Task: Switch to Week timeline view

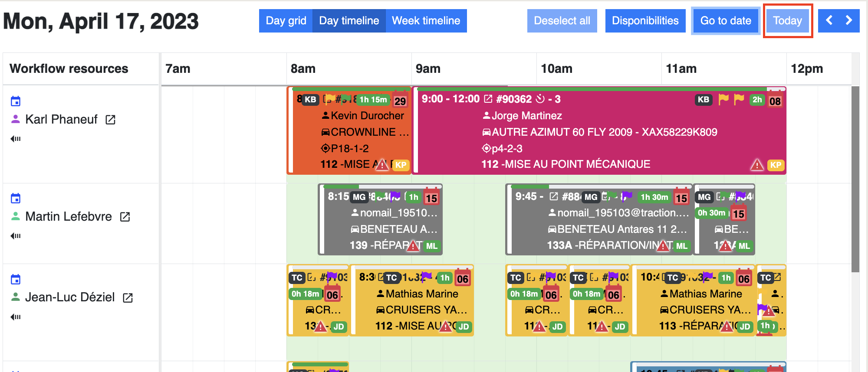Action: pos(426,21)
